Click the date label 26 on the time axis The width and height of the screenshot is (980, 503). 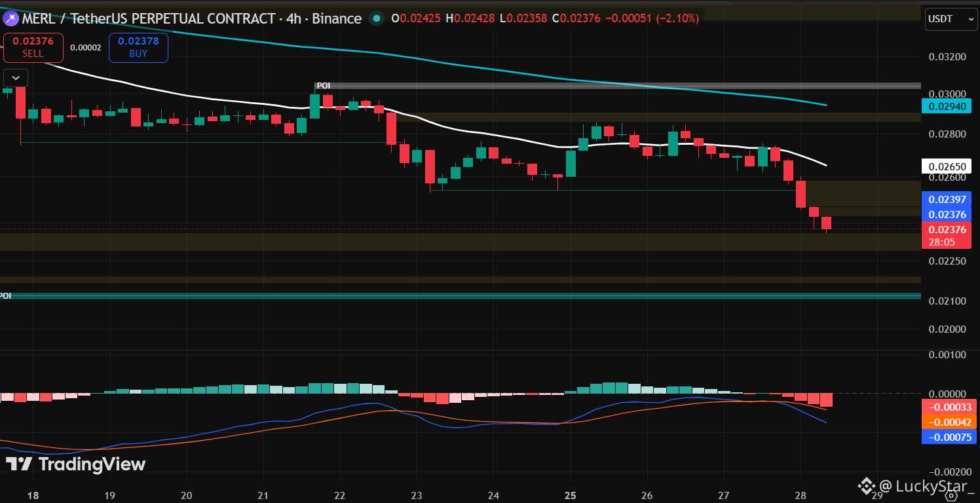coord(647,495)
